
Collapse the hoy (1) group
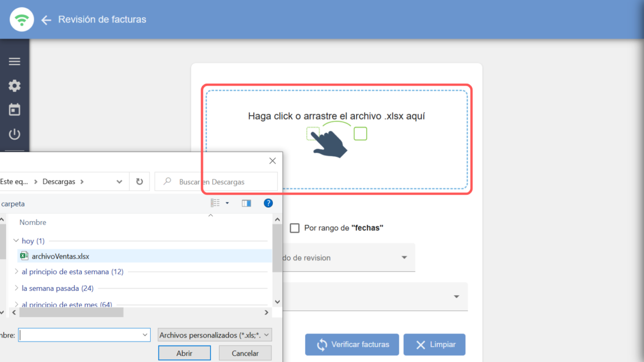point(16,241)
